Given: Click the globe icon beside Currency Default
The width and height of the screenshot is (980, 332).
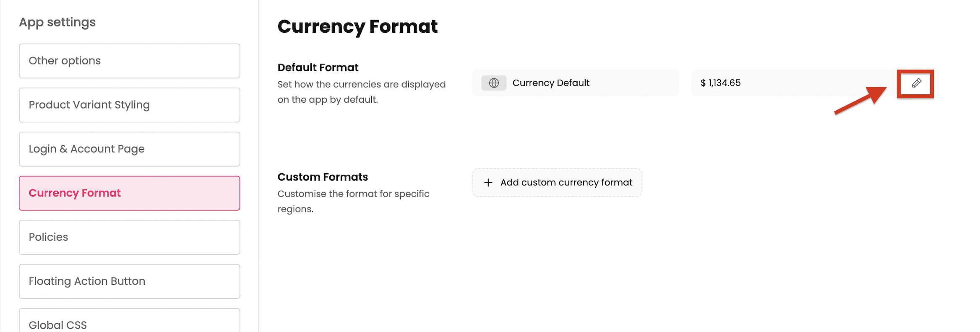Looking at the screenshot, I should 494,83.
